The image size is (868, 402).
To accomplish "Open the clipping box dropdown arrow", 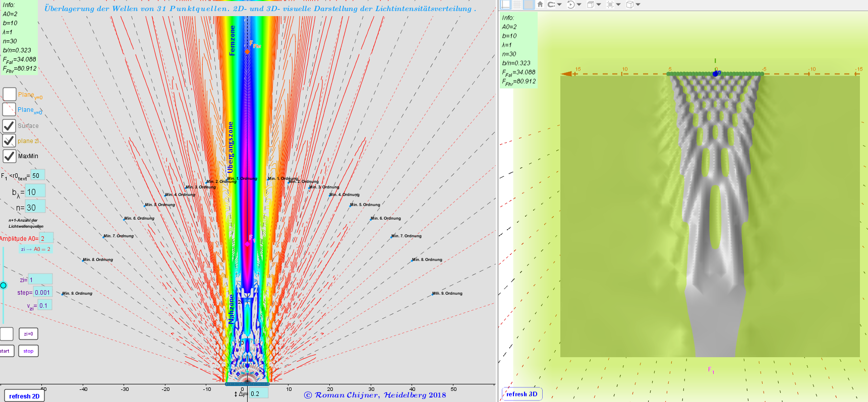I will [x=618, y=5].
